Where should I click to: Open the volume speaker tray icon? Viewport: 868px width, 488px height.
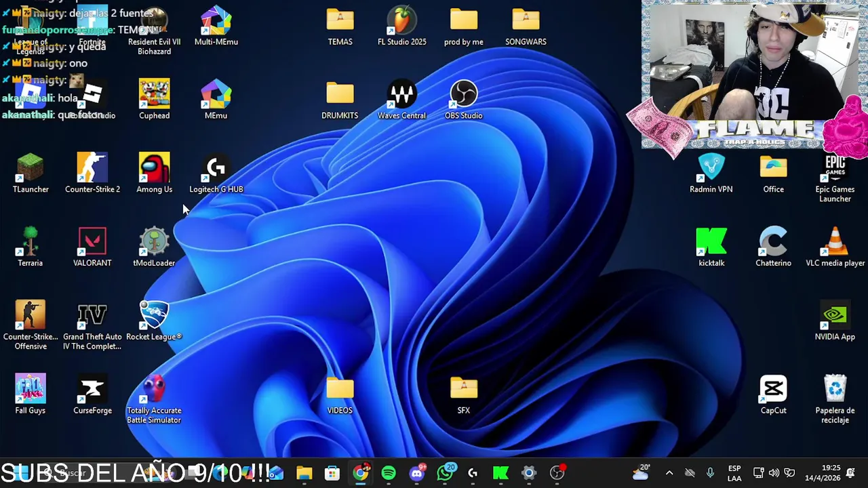pos(774,473)
